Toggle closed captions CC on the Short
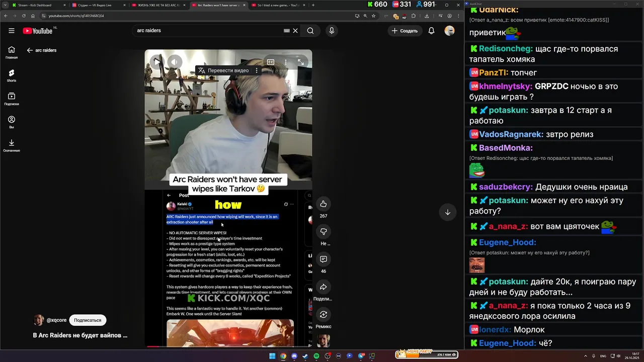 [x=271, y=62]
